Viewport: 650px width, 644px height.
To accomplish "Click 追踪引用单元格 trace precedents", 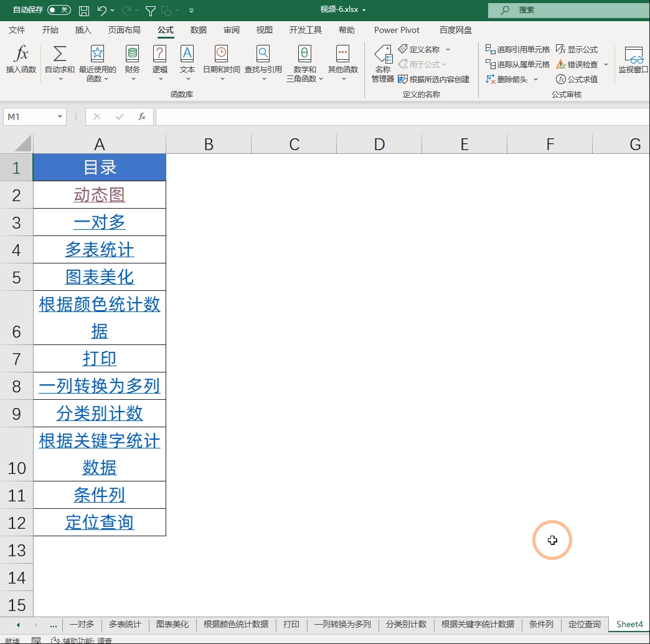I will tap(517, 49).
